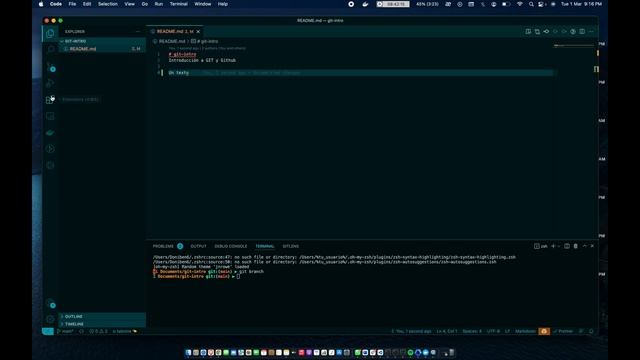Viewport: 640px width, 360px height.
Task: Collapse the GIT-INTRO folder section
Action: tap(102, 41)
